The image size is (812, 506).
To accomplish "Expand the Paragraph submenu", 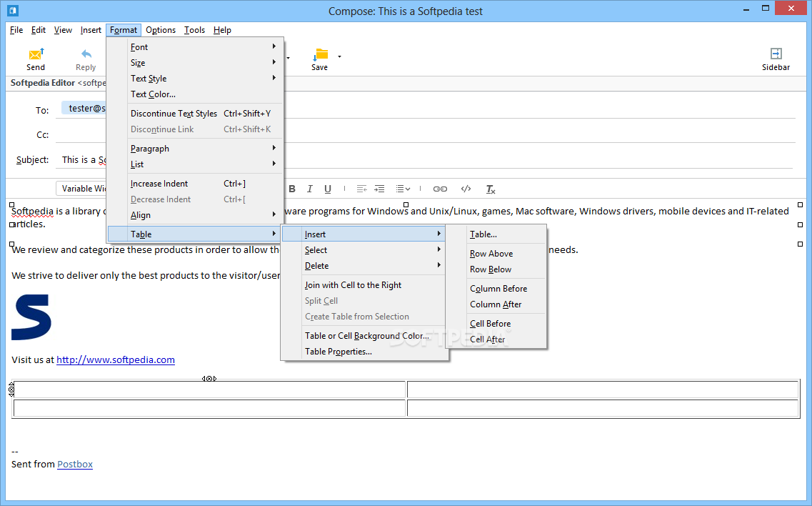I will [x=206, y=148].
